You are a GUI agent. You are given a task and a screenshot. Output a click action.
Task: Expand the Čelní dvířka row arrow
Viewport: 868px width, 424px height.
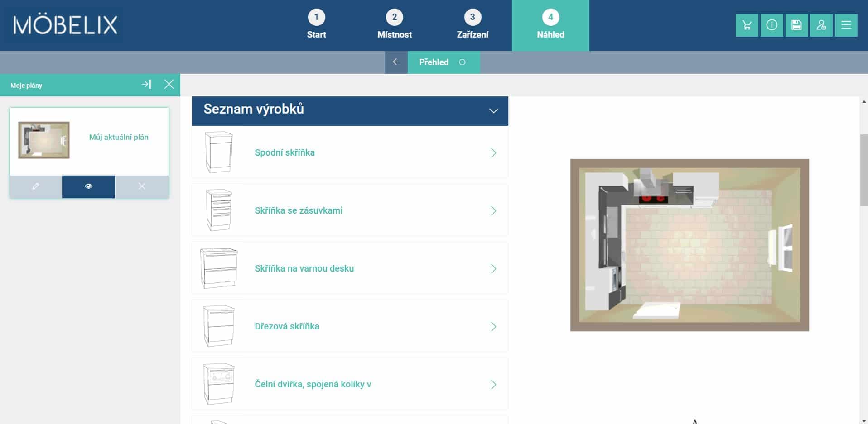[x=494, y=385]
